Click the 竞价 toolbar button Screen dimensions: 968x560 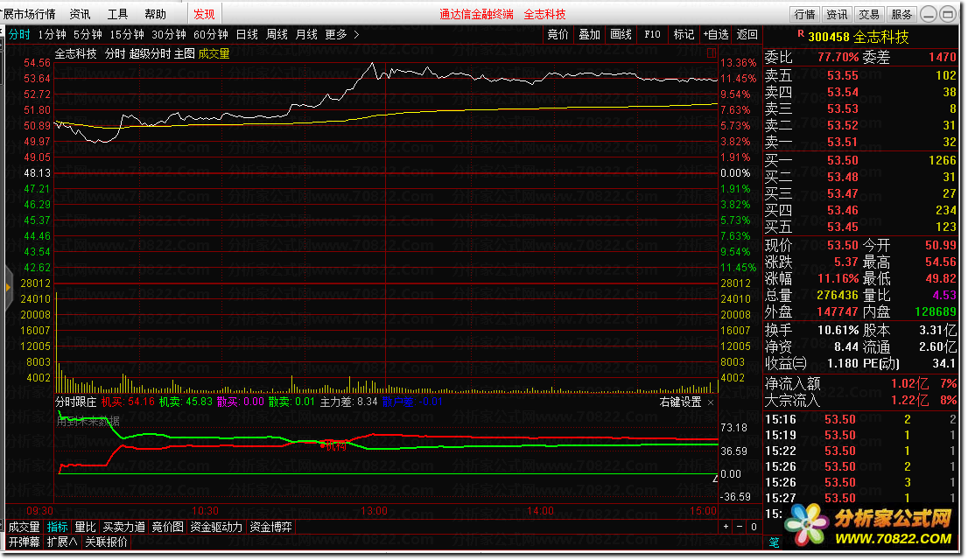(558, 35)
